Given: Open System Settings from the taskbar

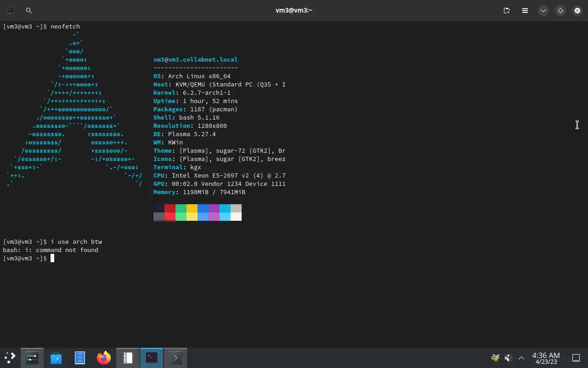Looking at the screenshot, I should tap(32, 357).
